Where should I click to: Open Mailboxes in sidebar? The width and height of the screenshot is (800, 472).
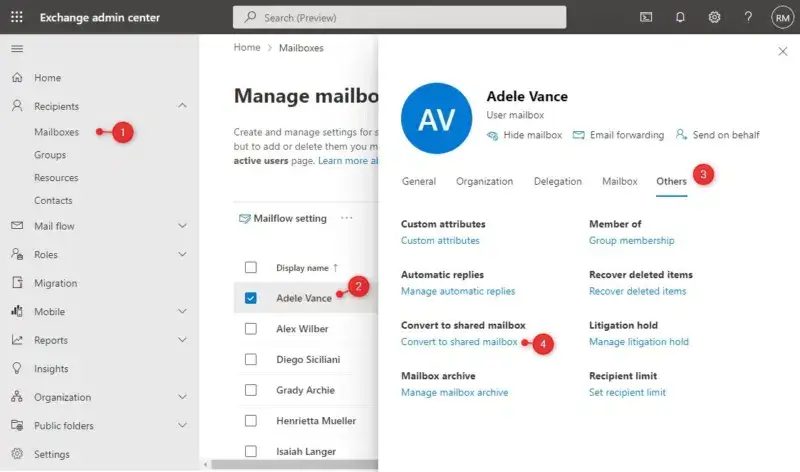(57, 132)
